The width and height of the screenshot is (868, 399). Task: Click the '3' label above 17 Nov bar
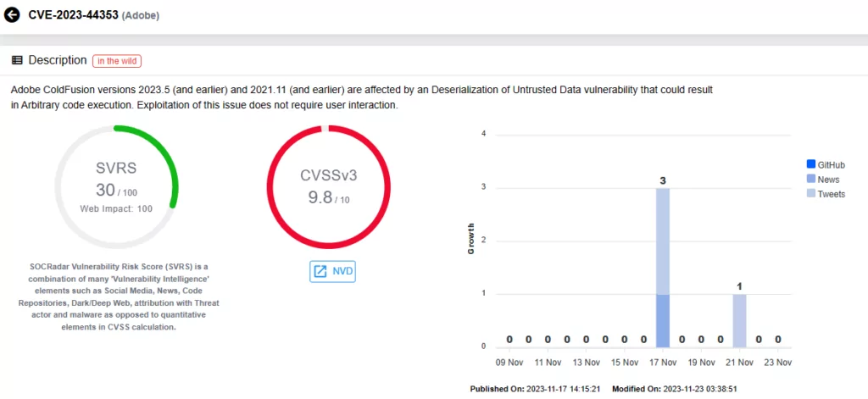663,181
